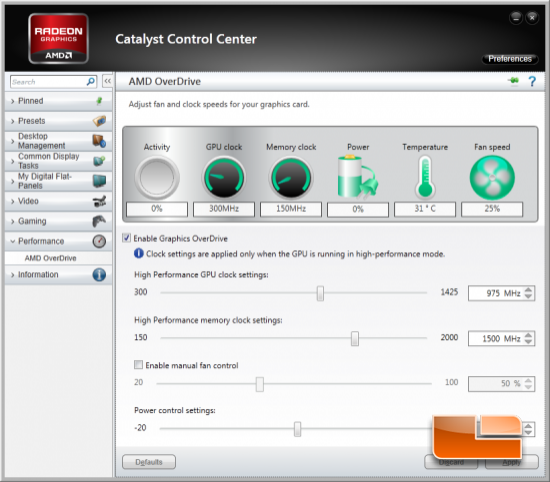Image resolution: width=550 pixels, height=482 pixels.
Task: Click the Desktop Management icon
Action: (99, 141)
